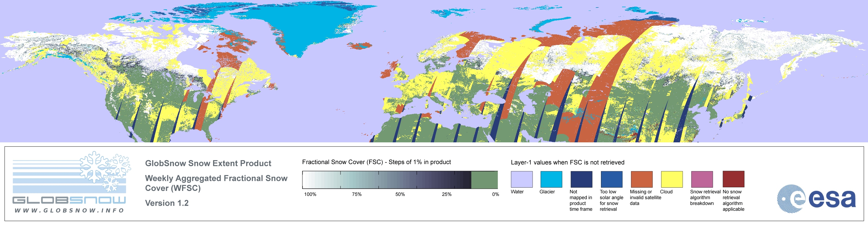Select the 'Too low solar angle' swatch
The height and width of the screenshot is (225, 868).
(x=612, y=179)
